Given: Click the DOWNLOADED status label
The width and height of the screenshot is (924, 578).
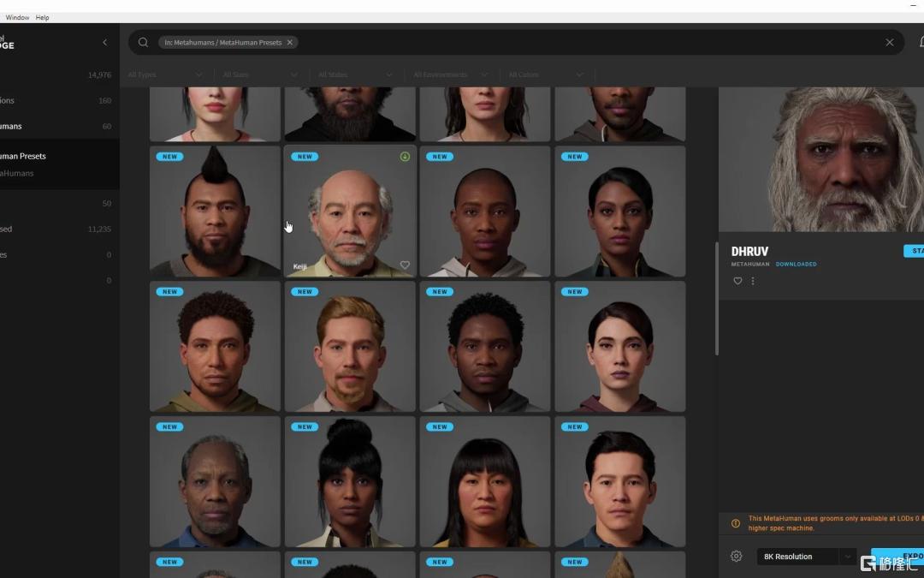Looking at the screenshot, I should (x=797, y=265).
